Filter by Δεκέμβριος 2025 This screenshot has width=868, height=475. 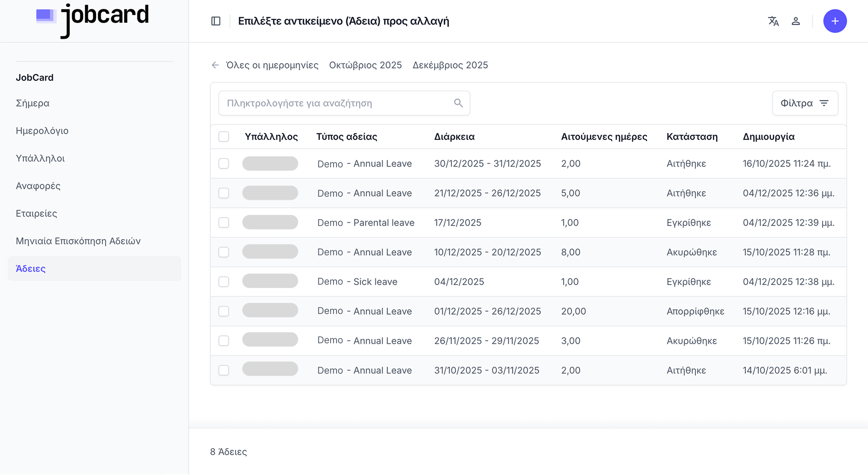[450, 65]
